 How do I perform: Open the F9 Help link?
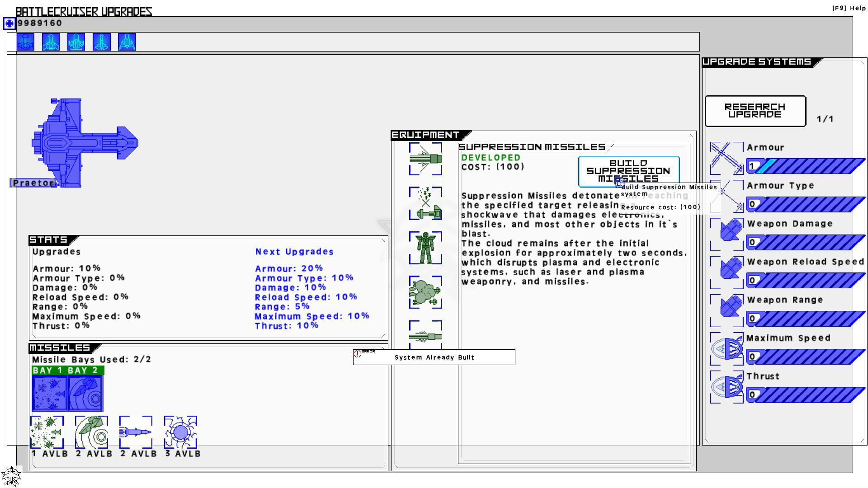tap(849, 8)
